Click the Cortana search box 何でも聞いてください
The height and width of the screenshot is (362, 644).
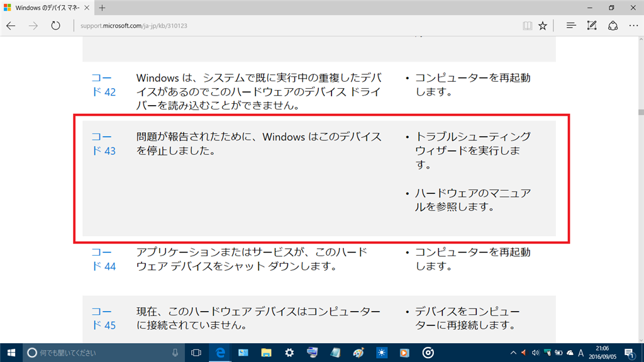[x=103, y=353]
